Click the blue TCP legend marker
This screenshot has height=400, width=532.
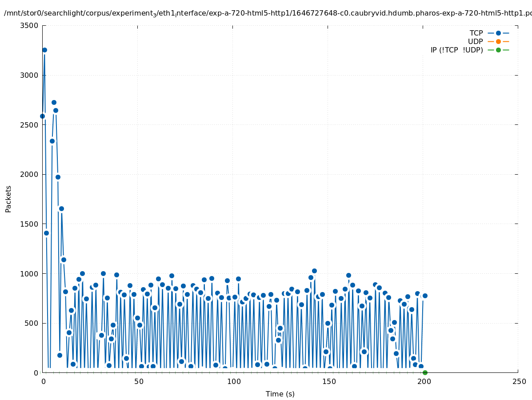(x=498, y=33)
